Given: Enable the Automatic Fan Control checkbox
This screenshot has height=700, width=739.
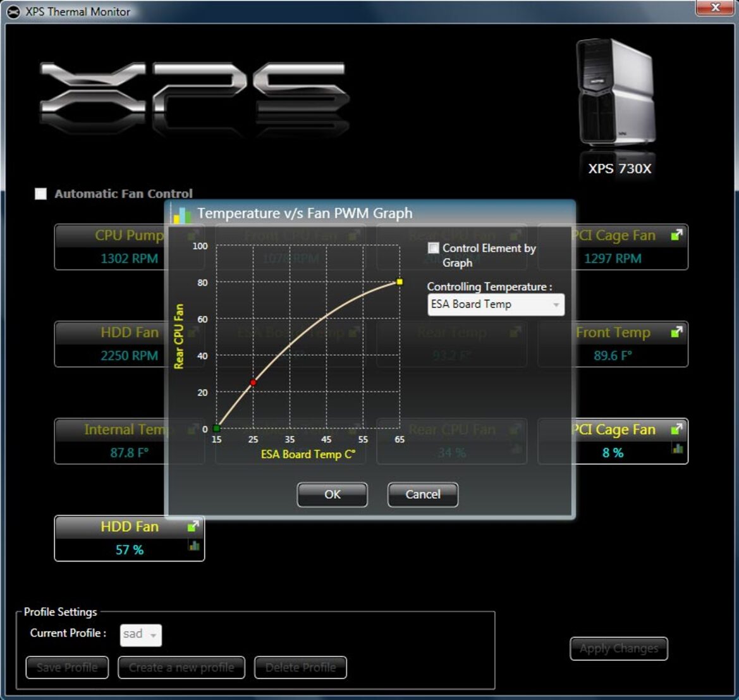Looking at the screenshot, I should pos(40,193).
